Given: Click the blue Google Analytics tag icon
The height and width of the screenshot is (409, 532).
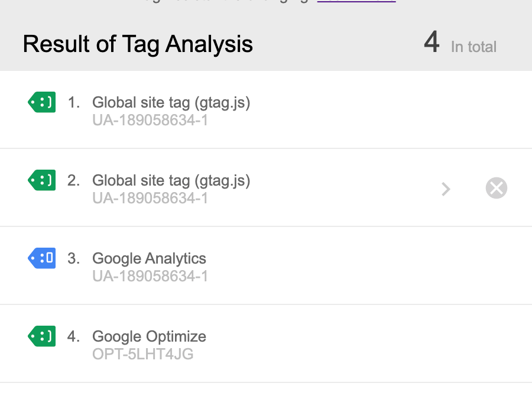Looking at the screenshot, I should pos(42,258).
